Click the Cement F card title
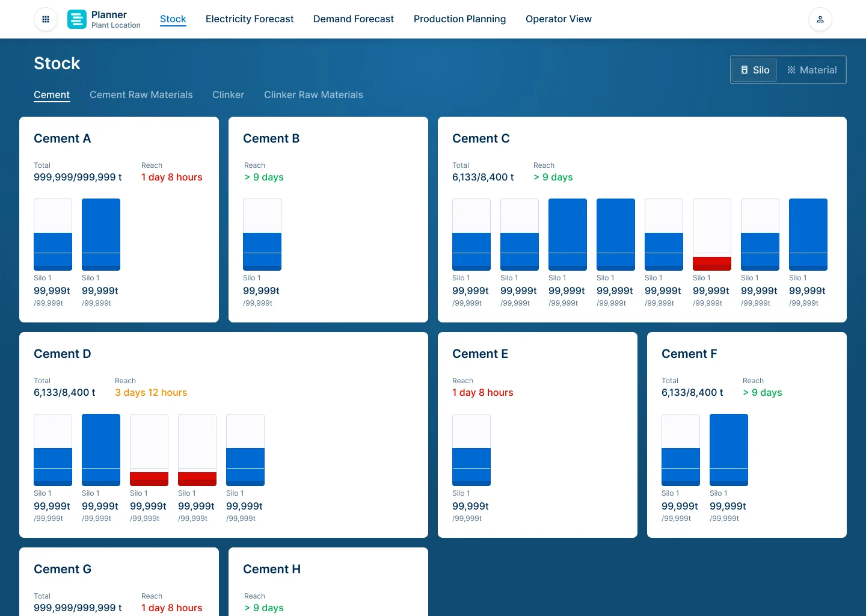 (x=689, y=354)
